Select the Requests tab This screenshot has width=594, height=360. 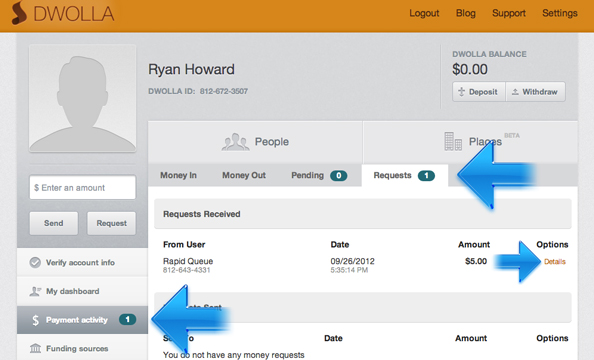405,175
